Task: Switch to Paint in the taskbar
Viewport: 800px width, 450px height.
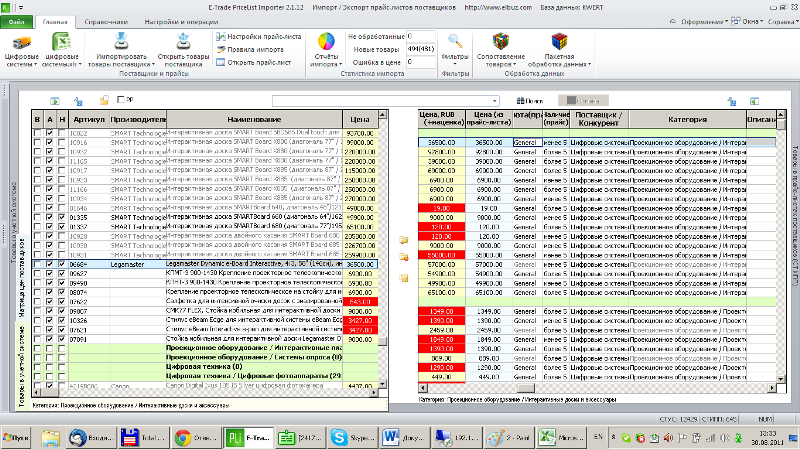Action: (x=508, y=437)
